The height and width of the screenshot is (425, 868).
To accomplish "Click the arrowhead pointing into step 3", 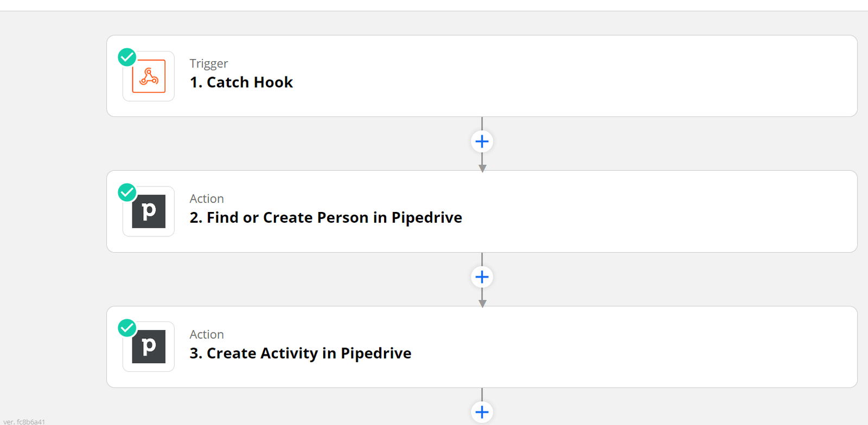I will pos(482,304).
